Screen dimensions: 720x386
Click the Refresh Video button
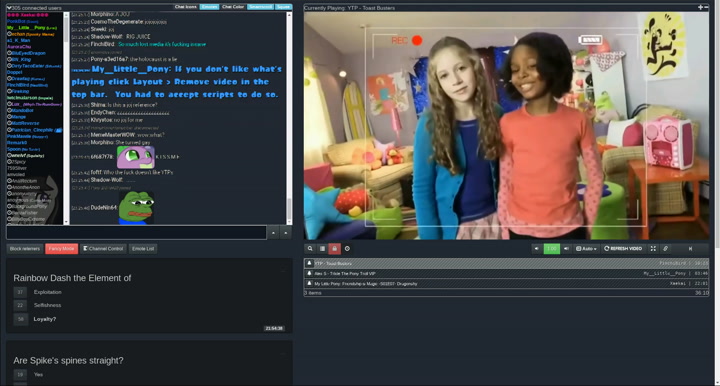tap(623, 249)
